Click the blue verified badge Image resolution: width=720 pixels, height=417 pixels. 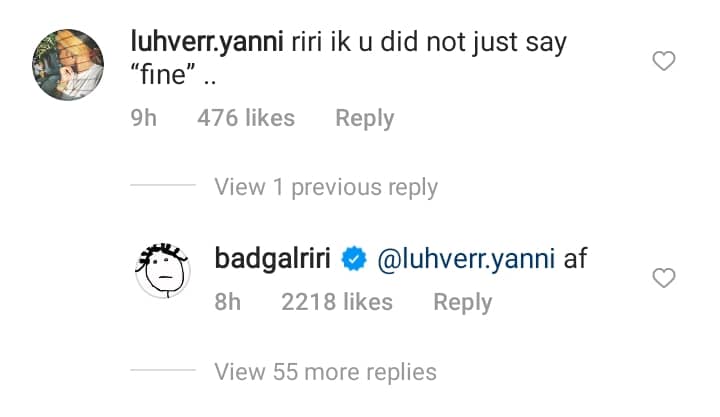(x=353, y=260)
